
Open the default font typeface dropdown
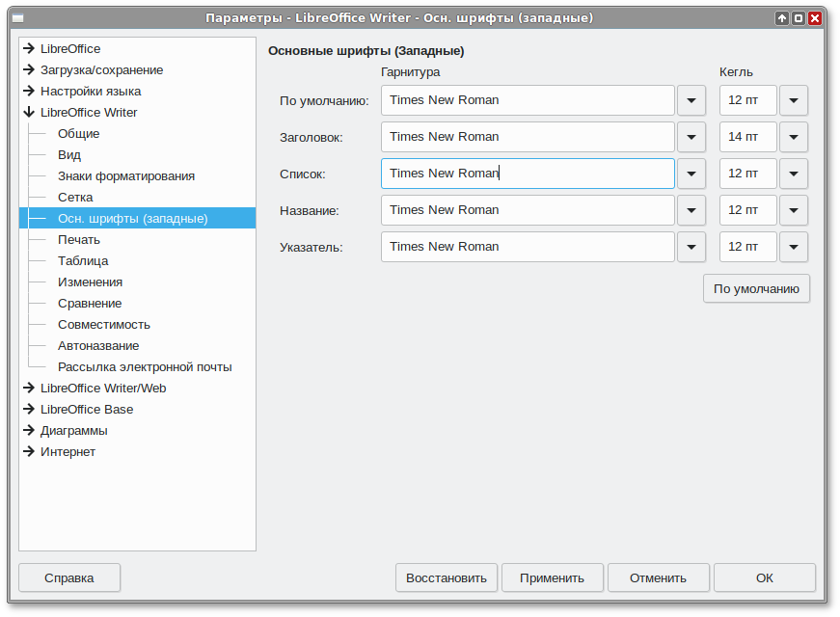[691, 100]
